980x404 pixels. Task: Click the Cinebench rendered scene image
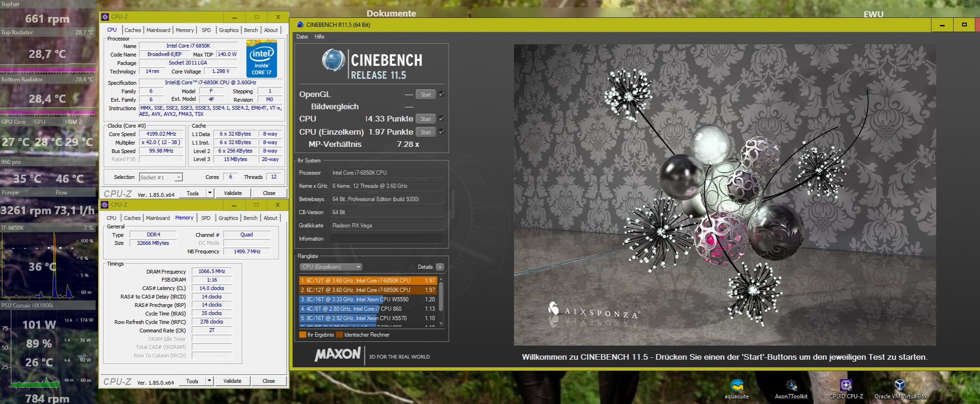pos(725,195)
